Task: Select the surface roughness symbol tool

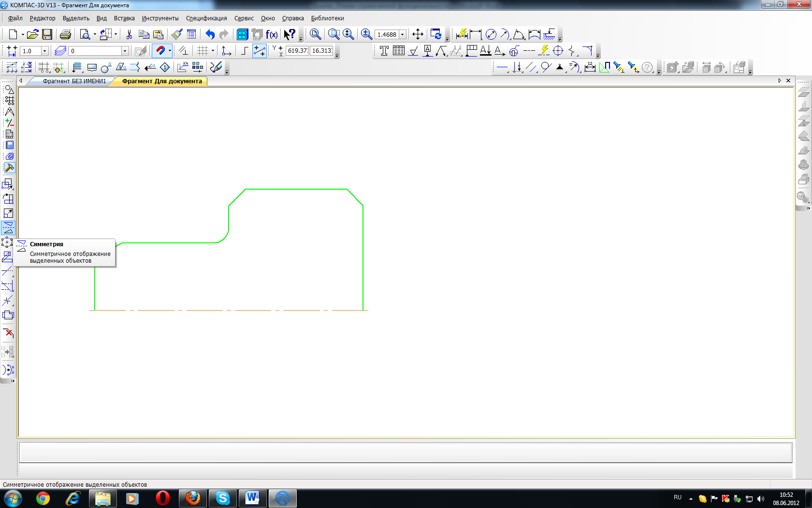Action: 413,51
